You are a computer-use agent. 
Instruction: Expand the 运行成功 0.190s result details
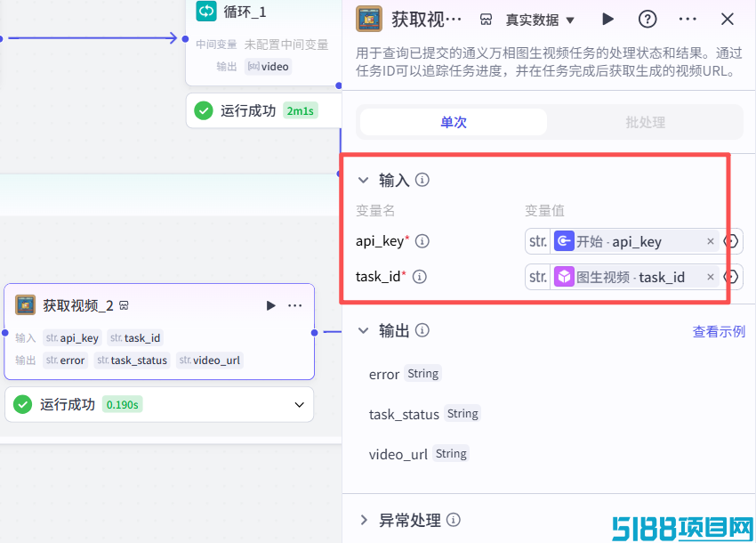tap(300, 404)
